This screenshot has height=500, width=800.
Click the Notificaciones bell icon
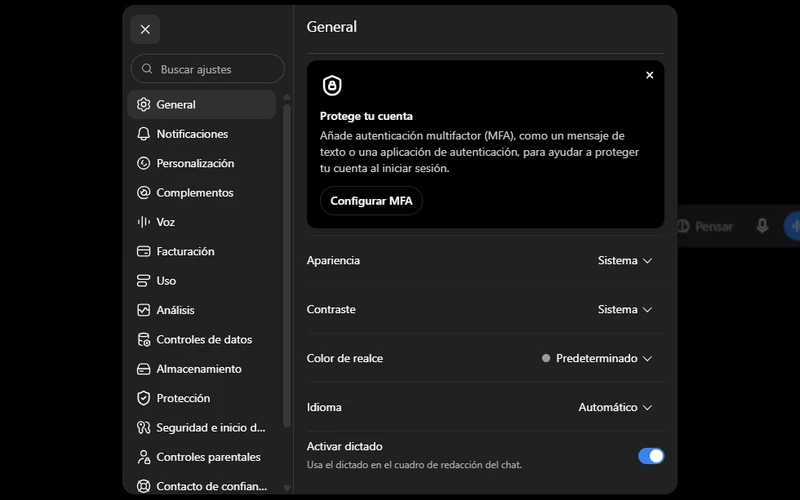[143, 134]
